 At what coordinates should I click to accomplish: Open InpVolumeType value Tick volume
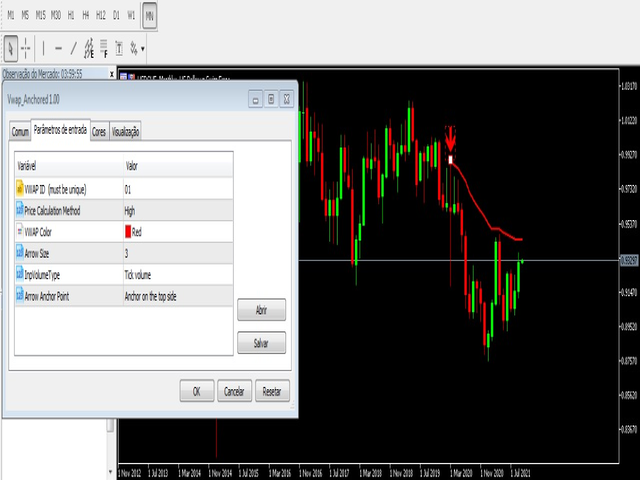178,275
